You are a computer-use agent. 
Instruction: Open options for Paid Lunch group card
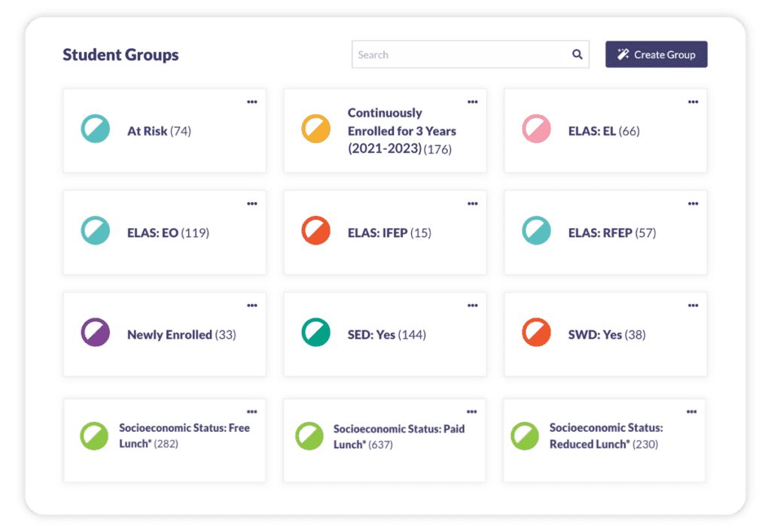pos(471,412)
